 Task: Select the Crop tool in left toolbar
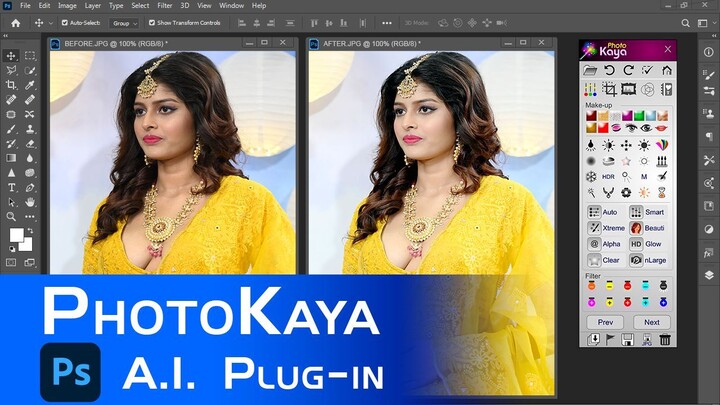pos(11,85)
